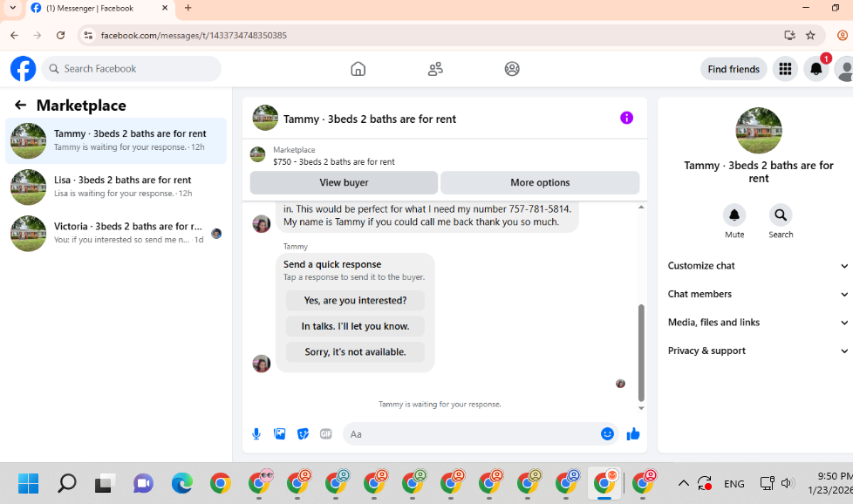Open the Friends icon in top navigation
Image resolution: width=853 pixels, height=504 pixels.
click(435, 69)
